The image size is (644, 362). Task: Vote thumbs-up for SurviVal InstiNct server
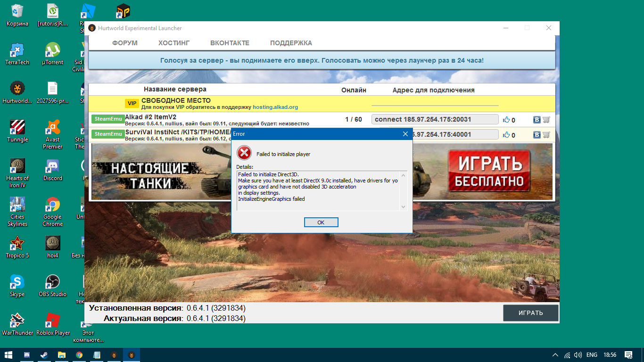(x=506, y=135)
